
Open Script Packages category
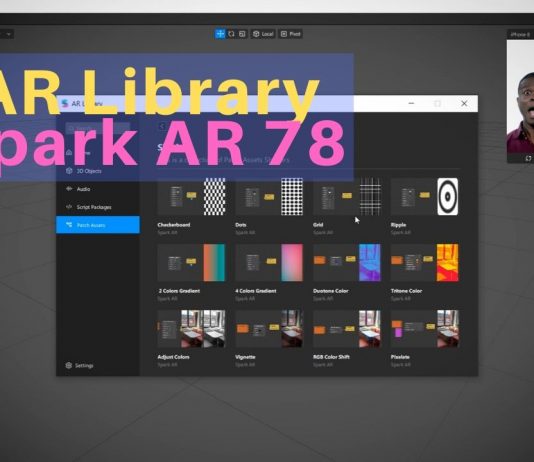pos(98,207)
